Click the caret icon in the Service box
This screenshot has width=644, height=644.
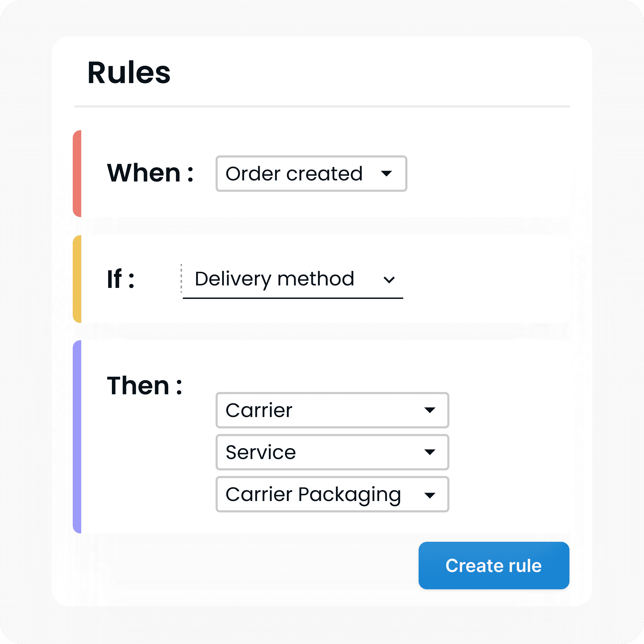(x=430, y=452)
